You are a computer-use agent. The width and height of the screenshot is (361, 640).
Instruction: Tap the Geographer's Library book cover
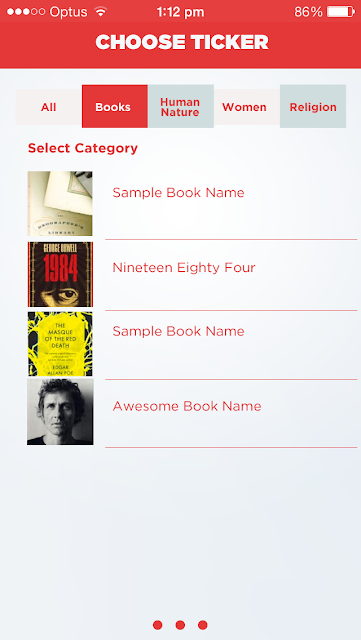point(60,203)
